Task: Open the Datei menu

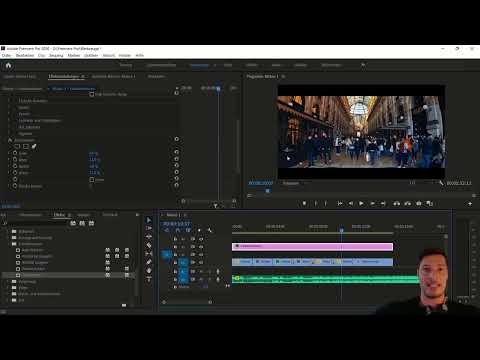Action: 6,55
